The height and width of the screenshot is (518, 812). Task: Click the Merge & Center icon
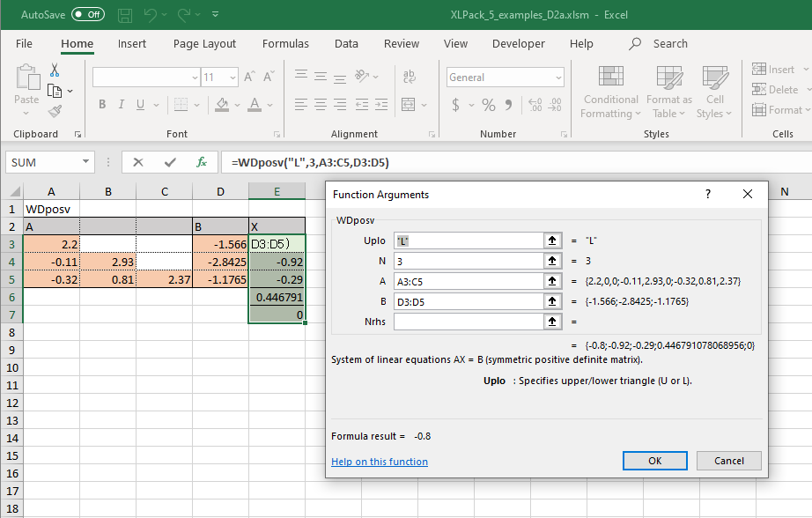point(408,105)
